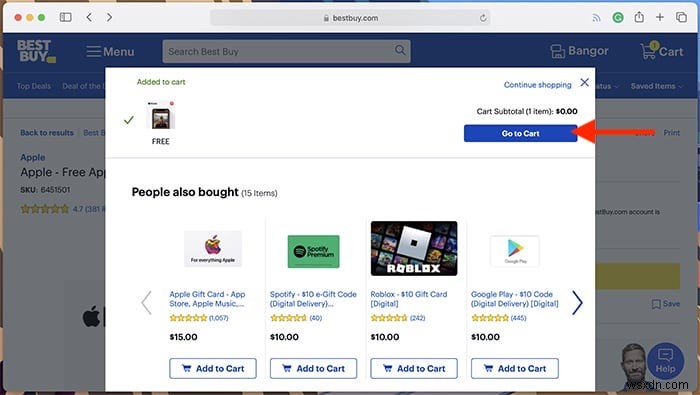Toggle Safari sidebar icon
Viewport: 700px width, 395px height.
point(66,17)
